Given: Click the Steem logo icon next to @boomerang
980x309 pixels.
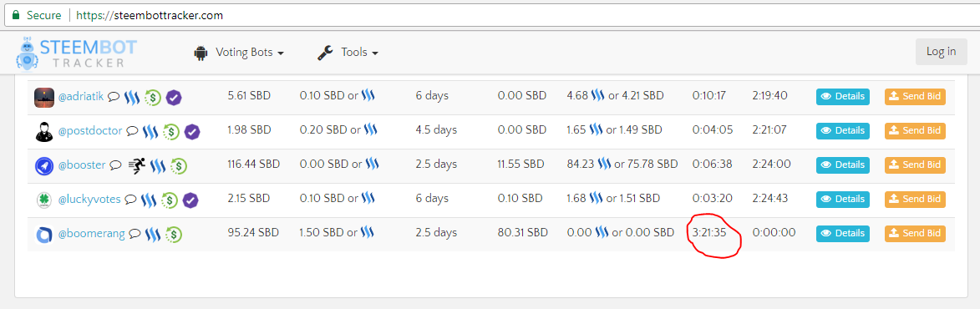Looking at the screenshot, I should pos(153,235).
